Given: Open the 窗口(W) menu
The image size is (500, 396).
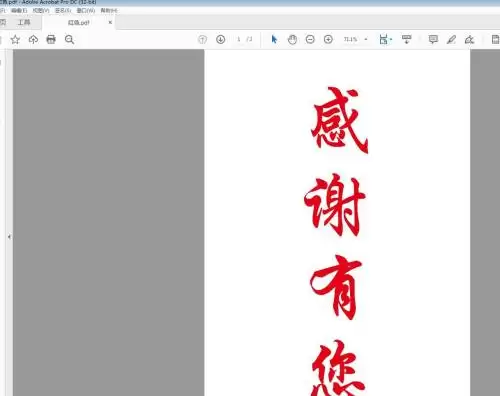Looking at the screenshot, I should 86,11.
